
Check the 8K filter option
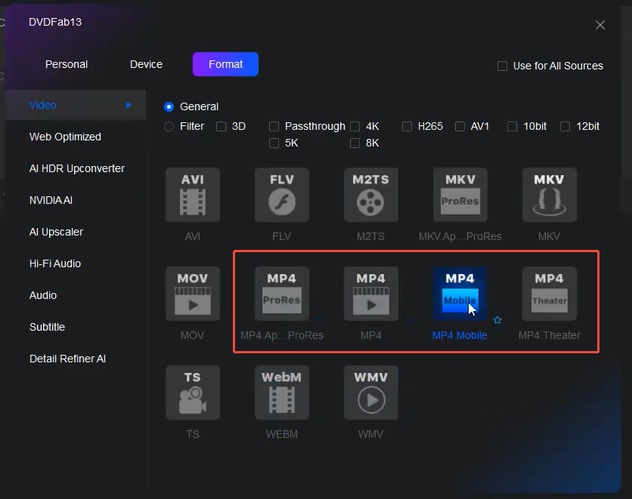pyautogui.click(x=355, y=143)
